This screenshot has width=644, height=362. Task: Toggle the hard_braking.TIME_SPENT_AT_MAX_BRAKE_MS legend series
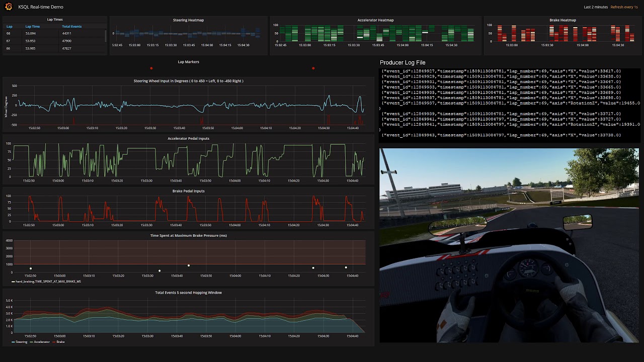46,282
